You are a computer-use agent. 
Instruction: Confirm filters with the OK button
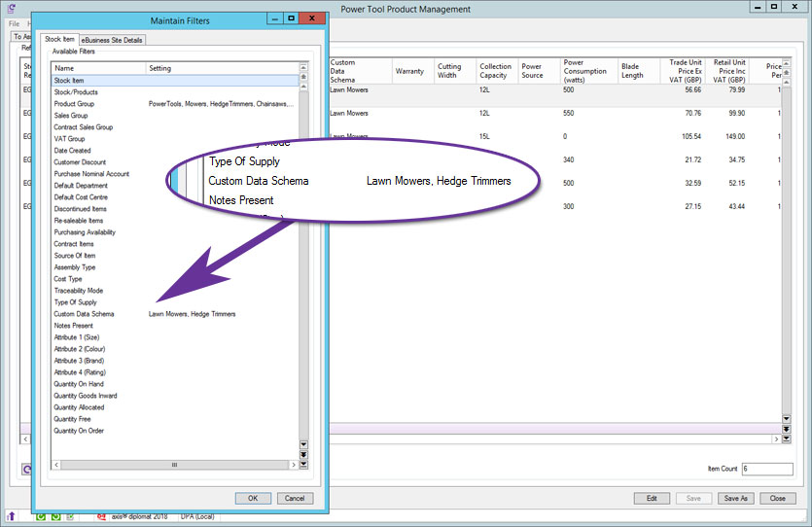[253, 498]
